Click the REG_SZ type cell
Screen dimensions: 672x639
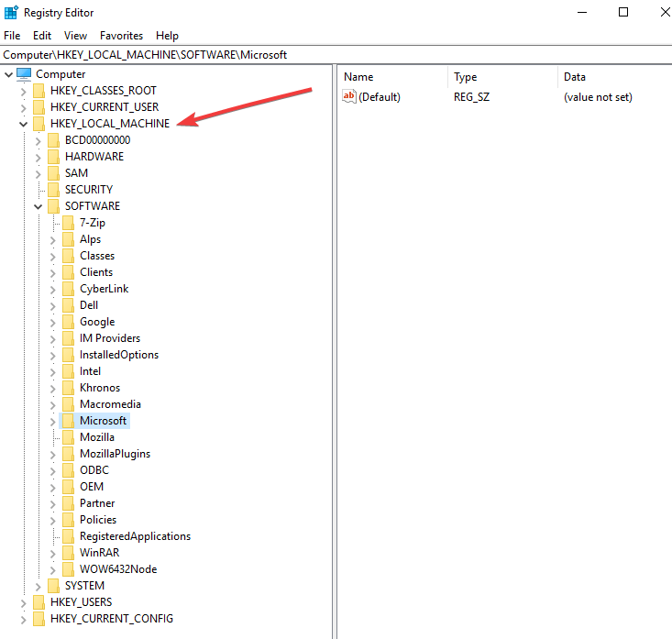(471, 97)
